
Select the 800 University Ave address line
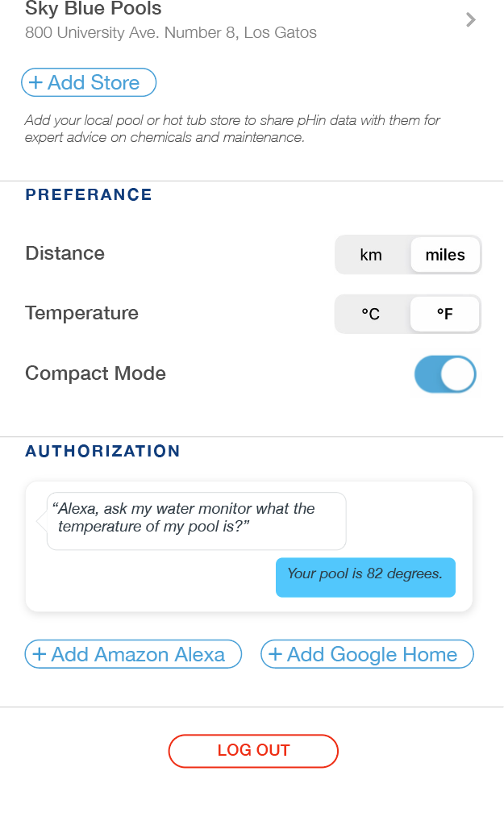point(171,33)
